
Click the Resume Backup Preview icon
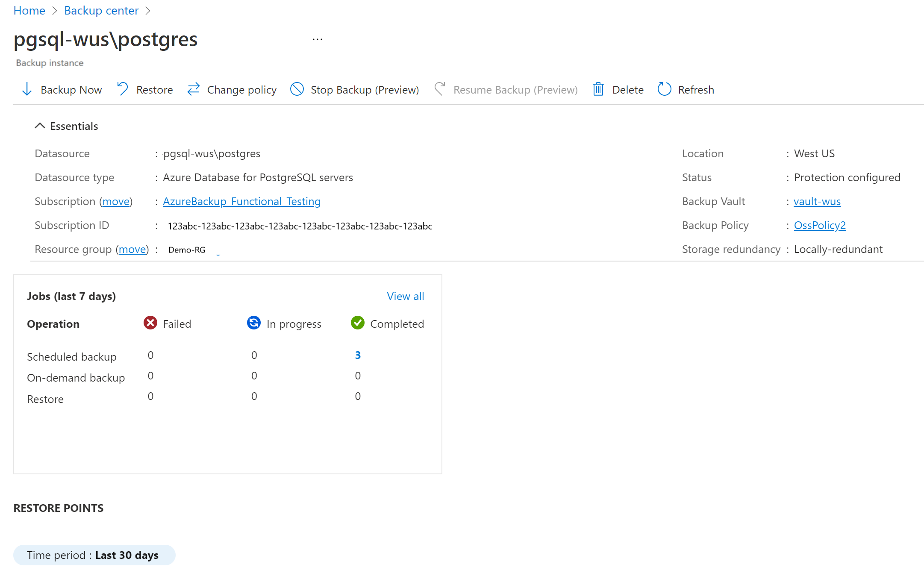point(439,90)
